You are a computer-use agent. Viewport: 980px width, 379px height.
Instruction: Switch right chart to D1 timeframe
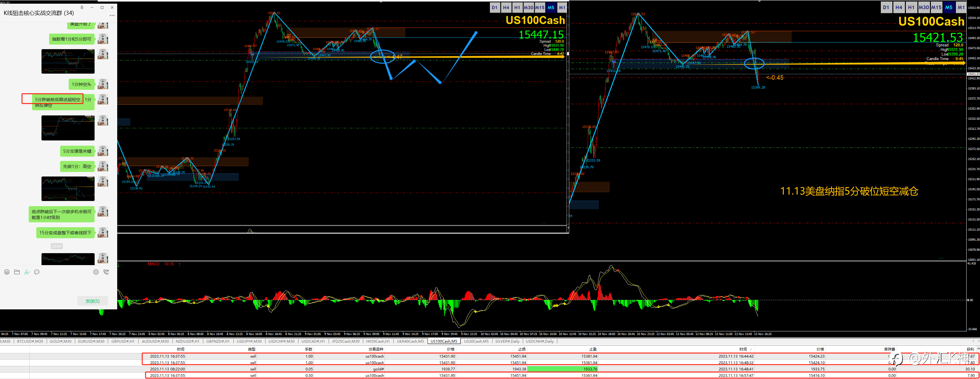pyautogui.click(x=886, y=7)
